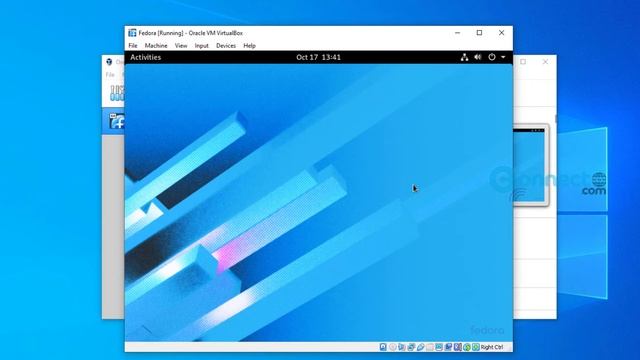Open the clock showing Oct 17 13:41
The height and width of the screenshot is (360, 640).
(318, 57)
